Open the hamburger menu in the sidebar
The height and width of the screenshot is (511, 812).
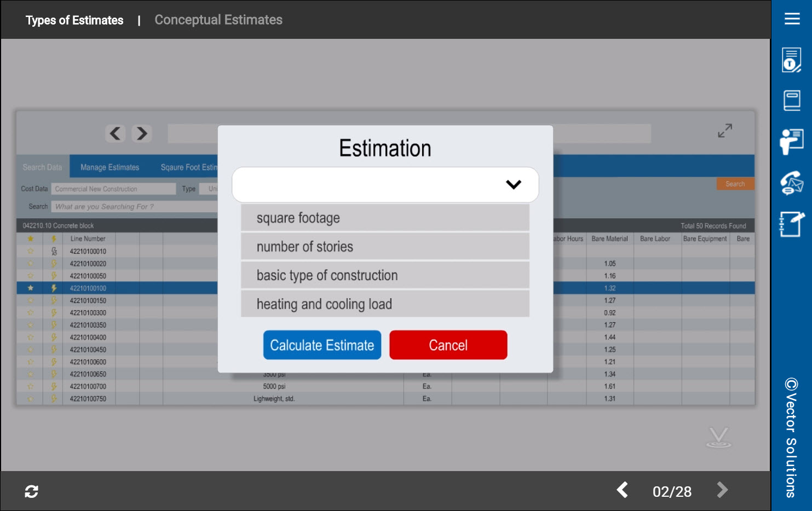tap(792, 19)
